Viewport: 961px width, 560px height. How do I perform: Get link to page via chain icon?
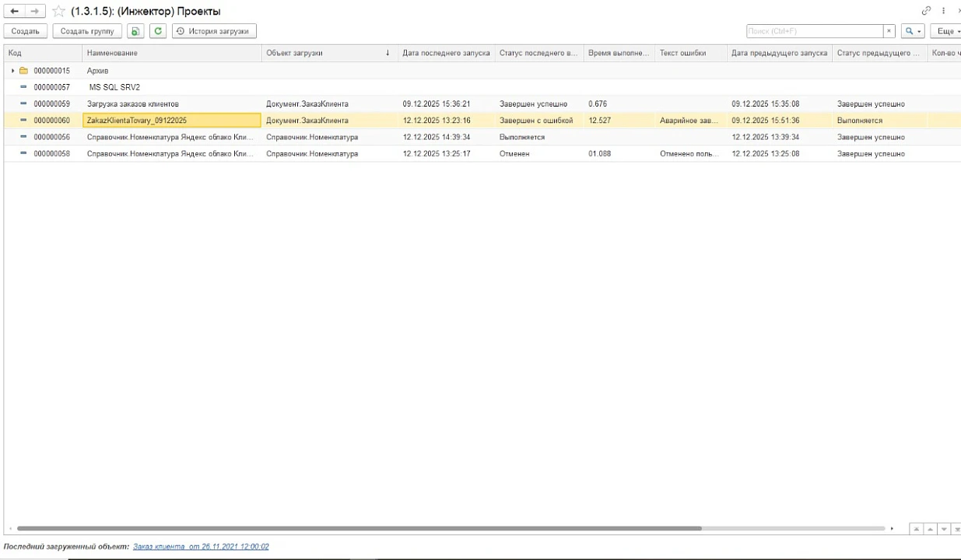click(x=926, y=11)
